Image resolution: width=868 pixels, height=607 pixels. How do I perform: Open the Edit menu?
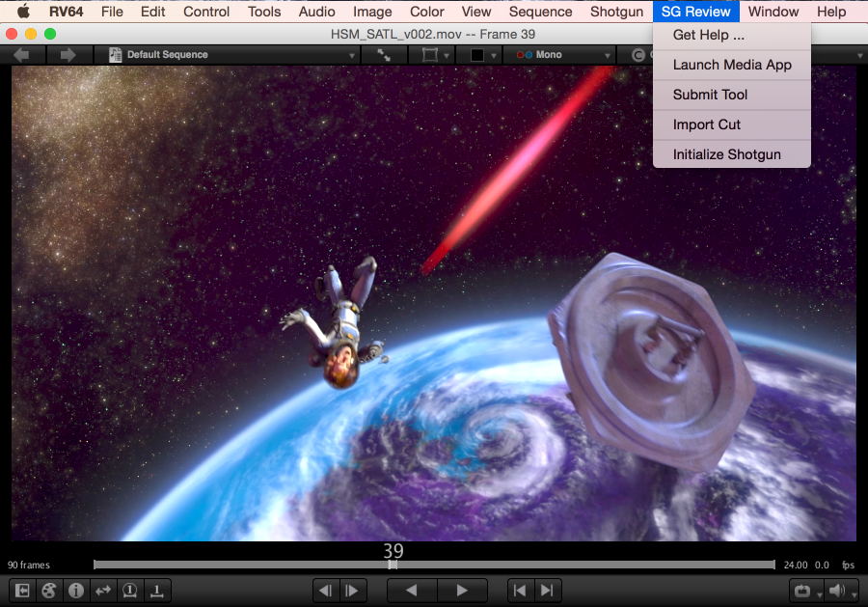(152, 11)
